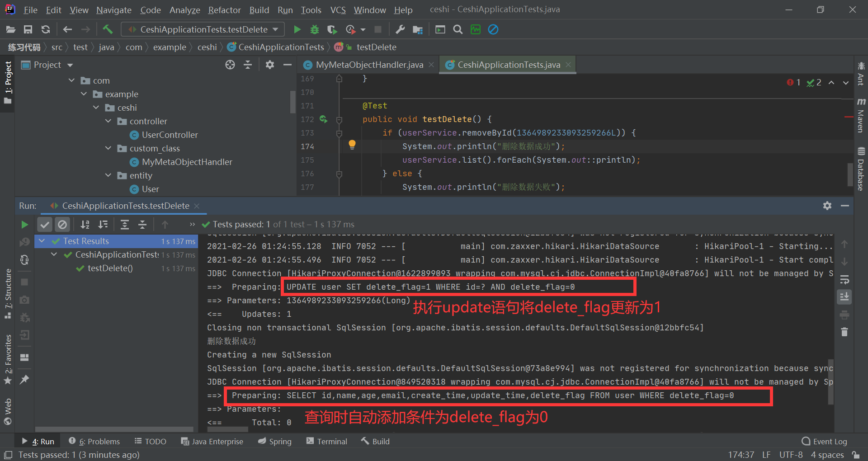Expand all test results
The height and width of the screenshot is (461, 868).
[125, 225]
